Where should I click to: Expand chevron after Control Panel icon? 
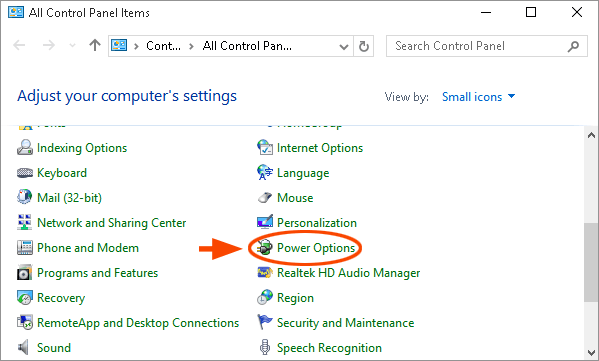pos(136,46)
